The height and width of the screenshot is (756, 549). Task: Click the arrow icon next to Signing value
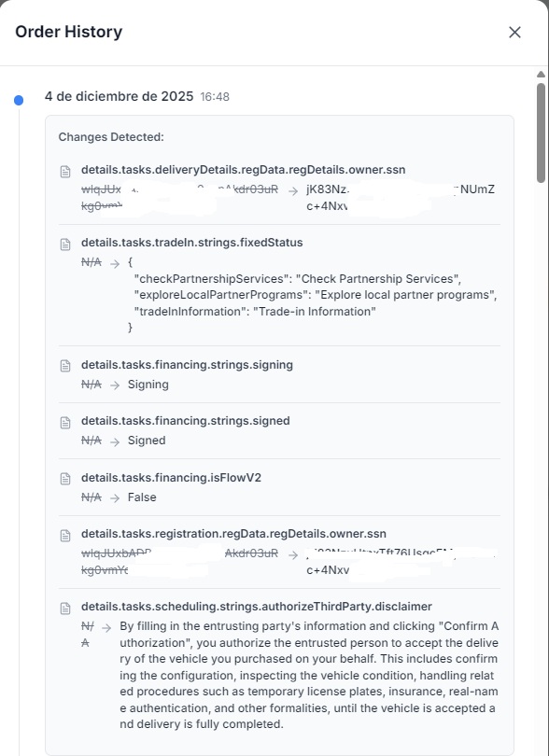(x=114, y=385)
